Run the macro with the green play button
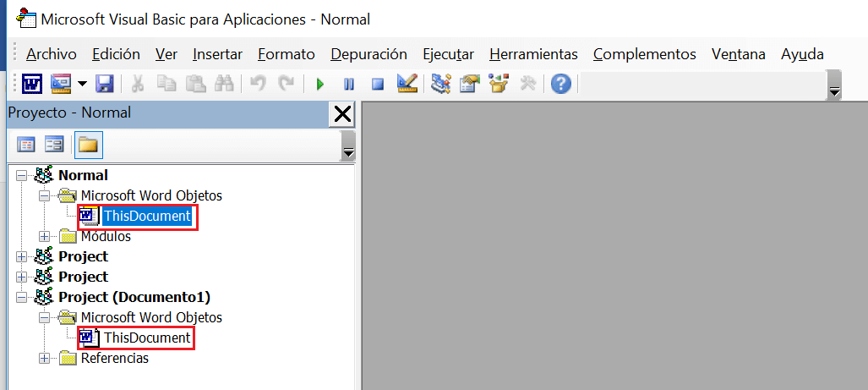 319,84
